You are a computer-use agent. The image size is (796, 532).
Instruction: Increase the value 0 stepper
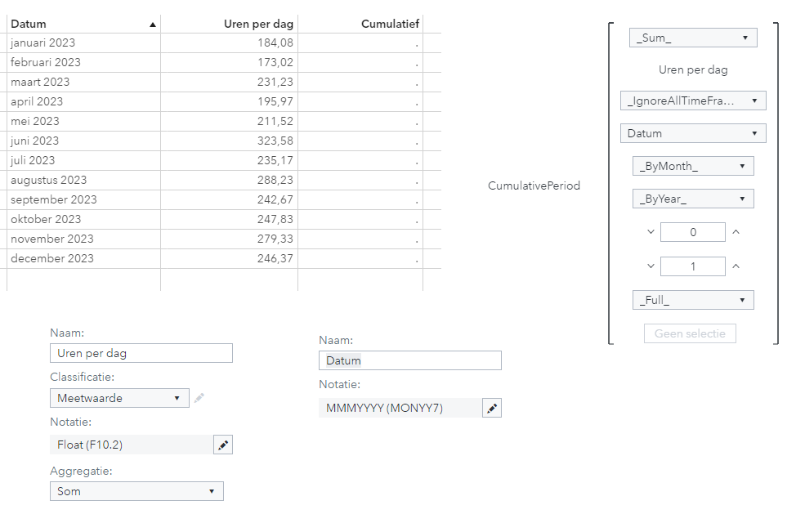736,232
